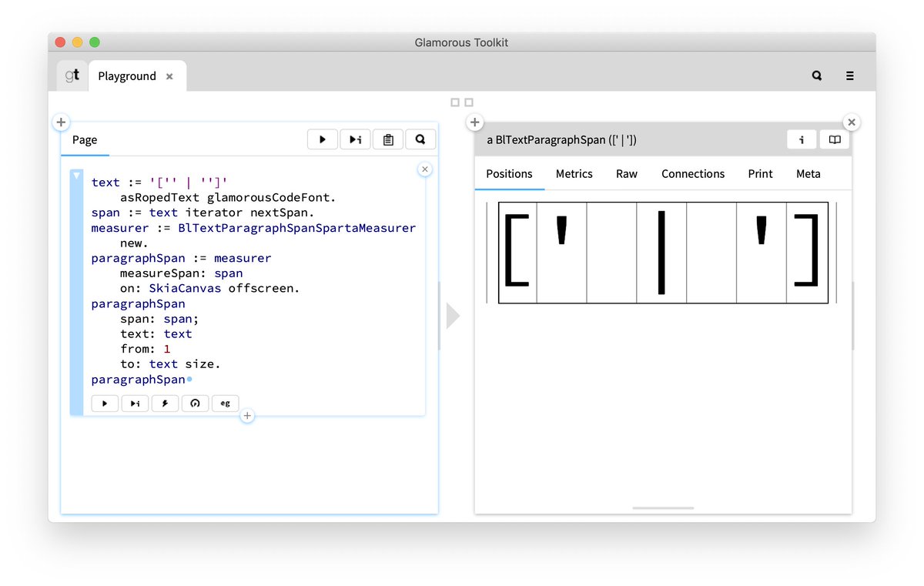Open the hamburger menu at top right

(x=850, y=75)
